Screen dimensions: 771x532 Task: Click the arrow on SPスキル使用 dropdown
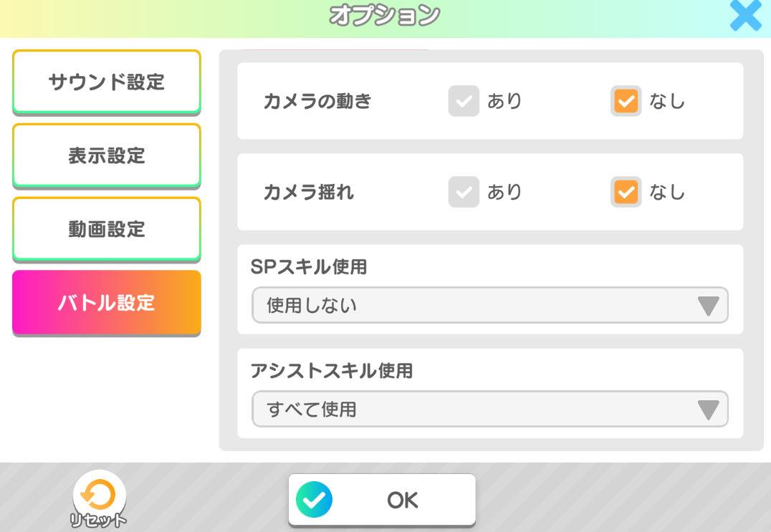(x=708, y=306)
